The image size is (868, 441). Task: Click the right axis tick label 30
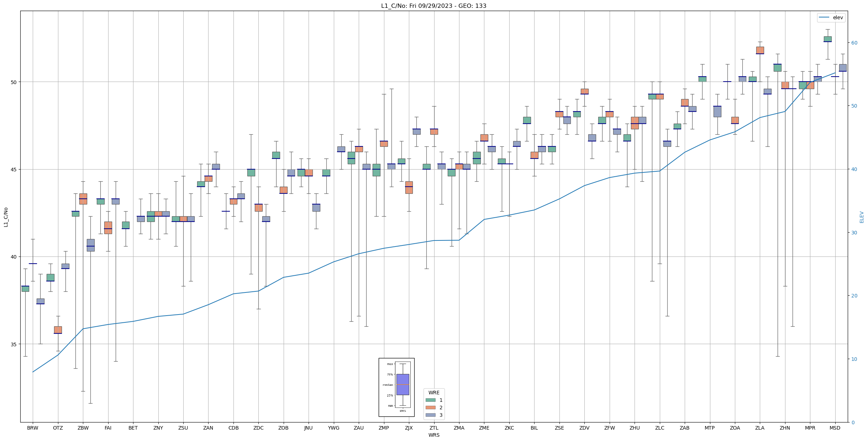(x=854, y=233)
